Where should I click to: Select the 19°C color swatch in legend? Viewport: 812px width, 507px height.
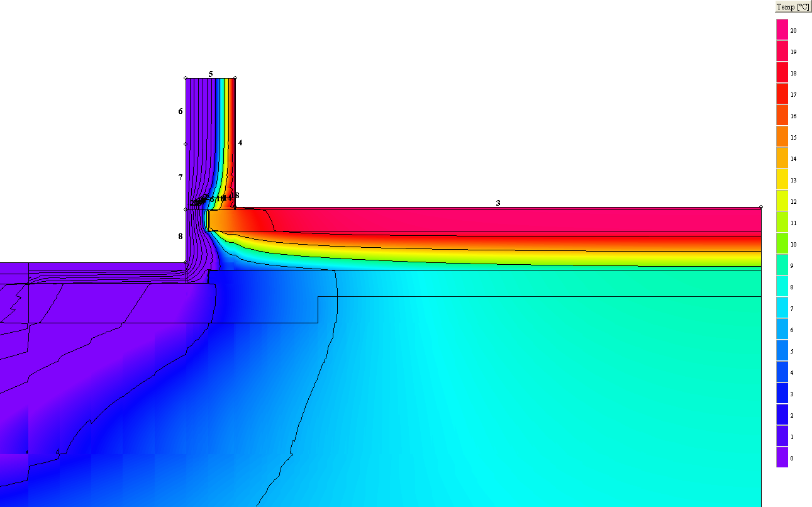tap(782, 51)
